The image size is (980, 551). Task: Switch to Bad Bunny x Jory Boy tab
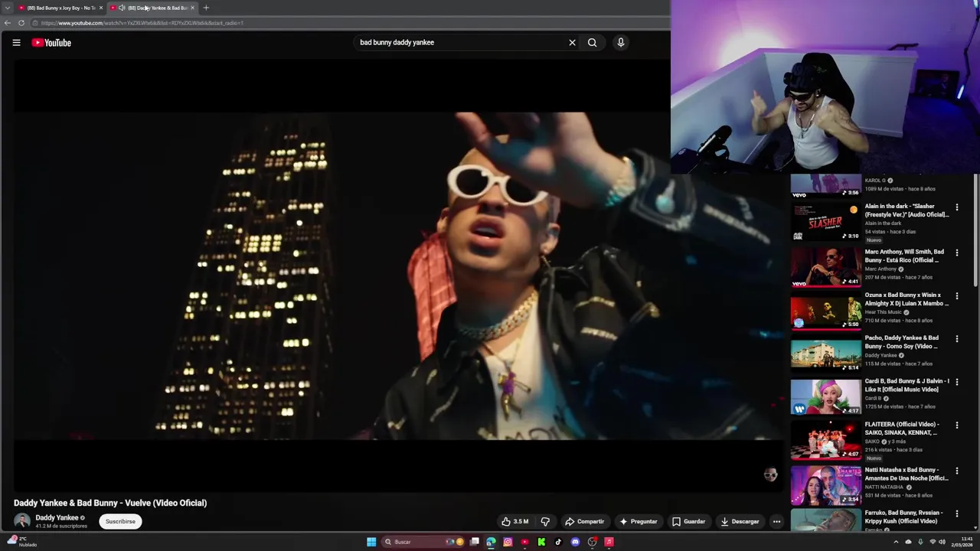click(60, 8)
